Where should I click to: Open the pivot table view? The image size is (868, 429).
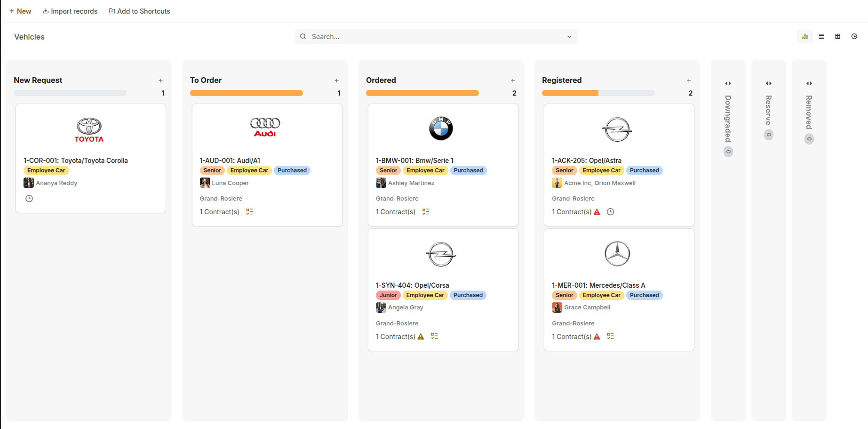tap(837, 36)
